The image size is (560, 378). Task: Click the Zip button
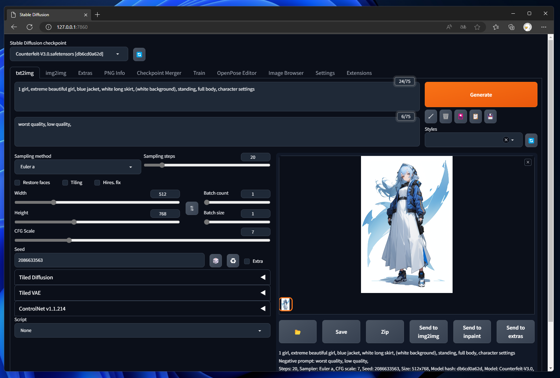tap(385, 332)
